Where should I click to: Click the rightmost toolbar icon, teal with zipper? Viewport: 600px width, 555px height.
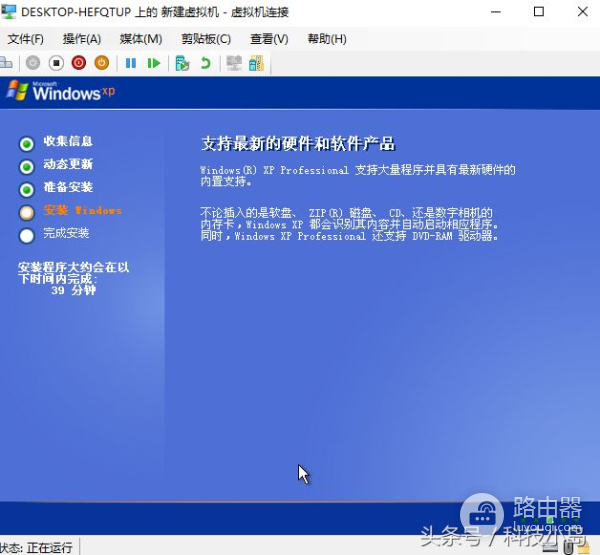[x=256, y=63]
